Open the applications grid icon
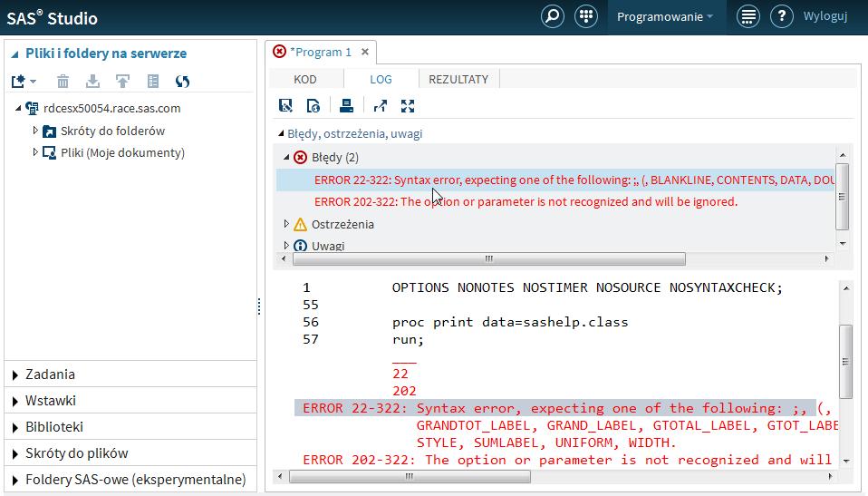 point(585,16)
